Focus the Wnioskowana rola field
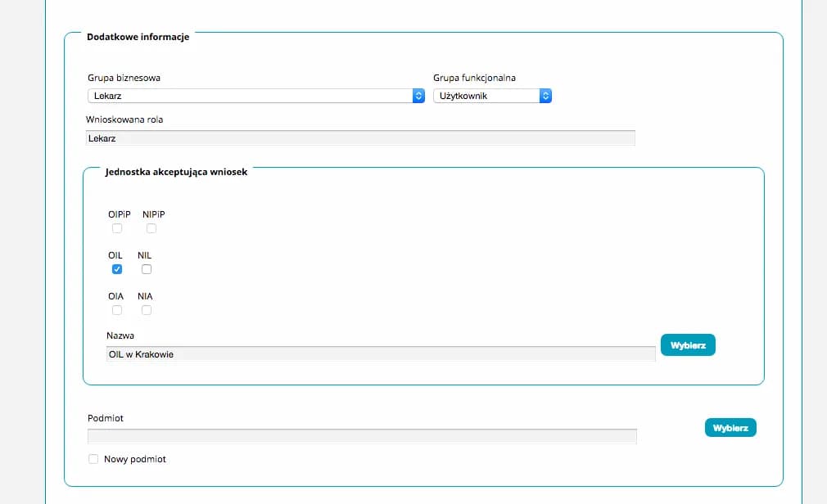Screen dimensions: 827x504 click(x=360, y=138)
